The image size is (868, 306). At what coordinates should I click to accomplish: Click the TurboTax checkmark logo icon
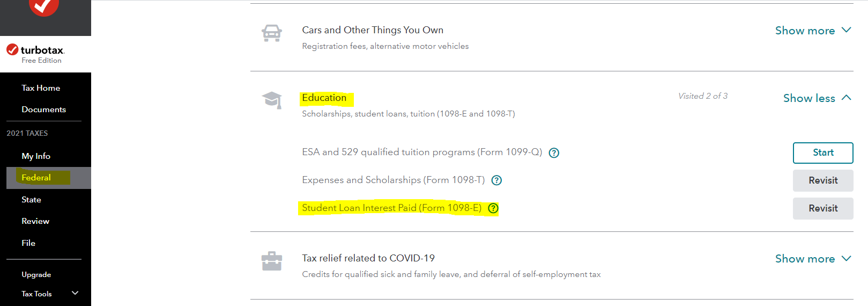pos(12,50)
